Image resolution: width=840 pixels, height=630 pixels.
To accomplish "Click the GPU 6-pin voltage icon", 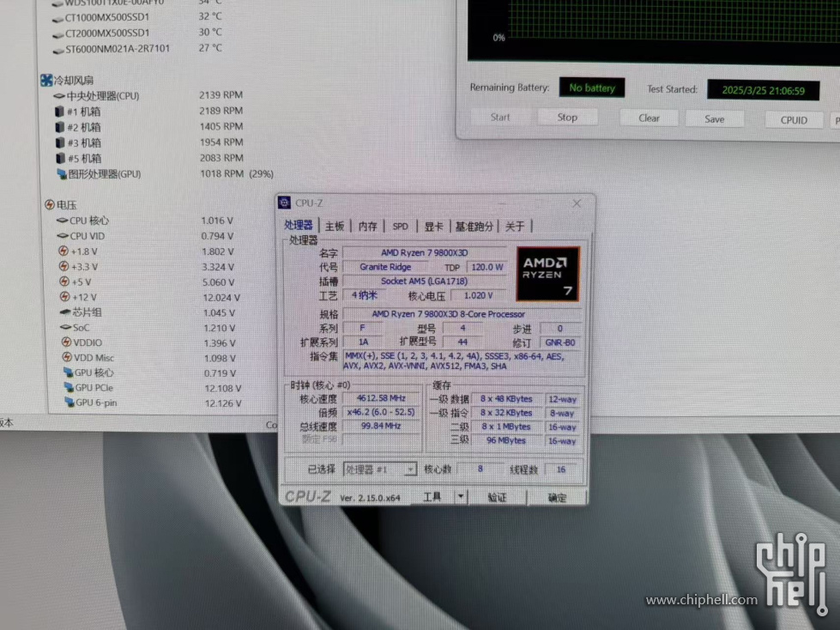I will coord(69,402).
